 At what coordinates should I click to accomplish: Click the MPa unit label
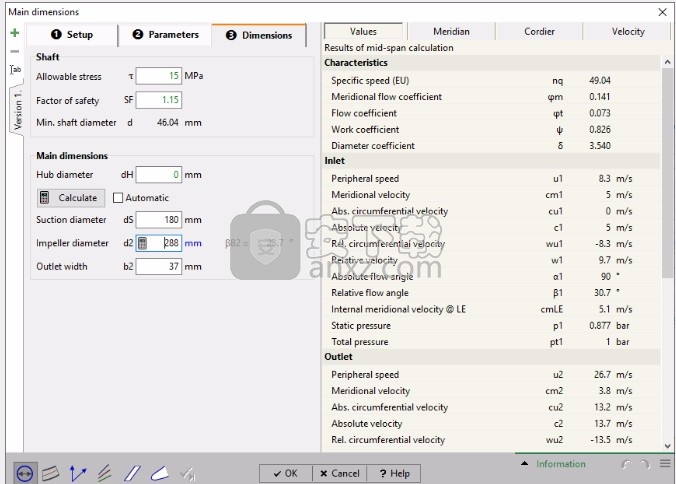[x=194, y=76]
